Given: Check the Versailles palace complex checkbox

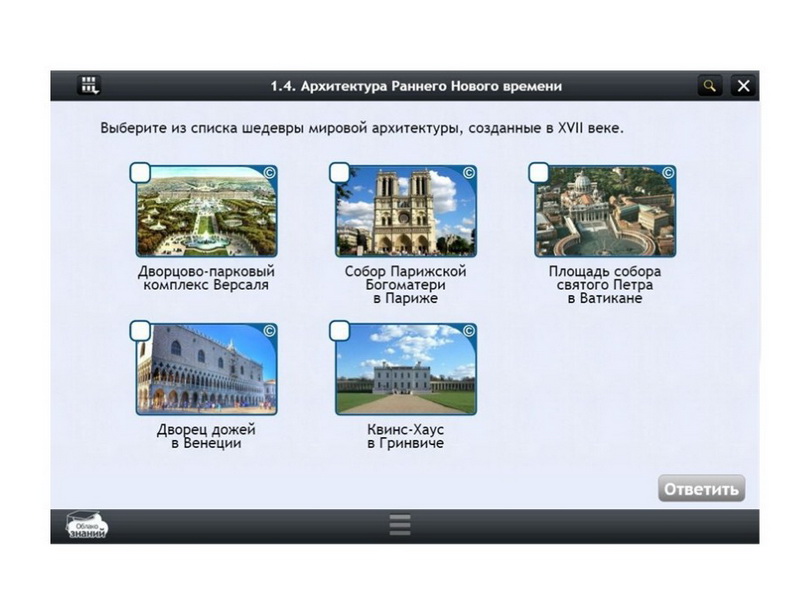Looking at the screenshot, I should point(141,174).
